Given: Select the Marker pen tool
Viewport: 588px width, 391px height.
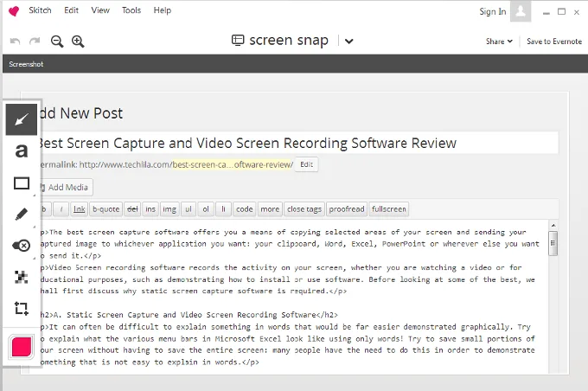Looking at the screenshot, I should [x=22, y=214].
